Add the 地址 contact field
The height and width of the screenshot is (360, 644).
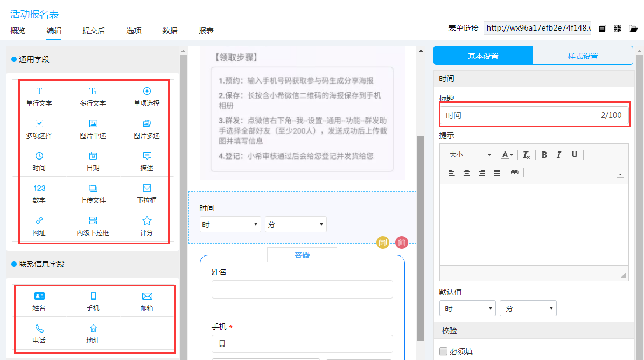click(93, 333)
